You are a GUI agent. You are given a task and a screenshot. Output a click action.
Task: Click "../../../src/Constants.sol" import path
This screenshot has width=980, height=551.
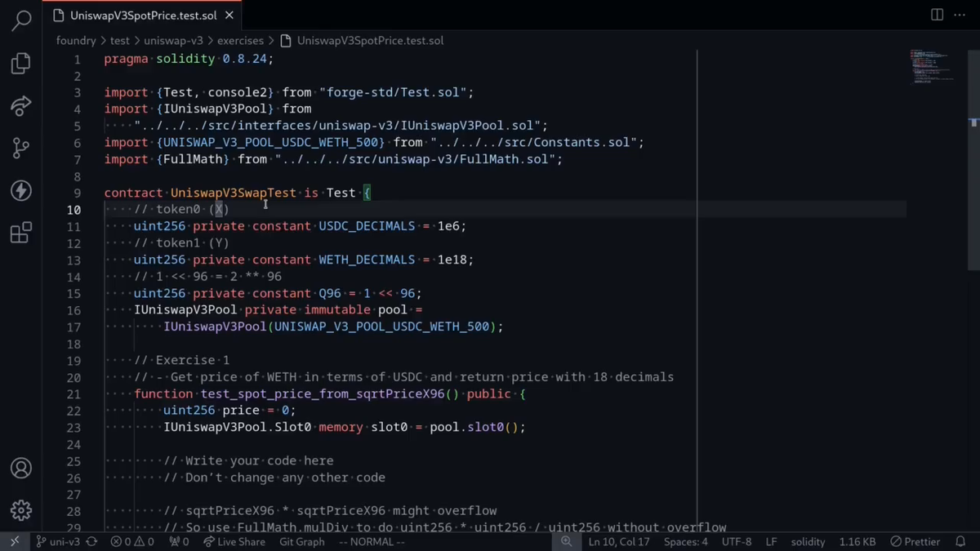(534, 142)
